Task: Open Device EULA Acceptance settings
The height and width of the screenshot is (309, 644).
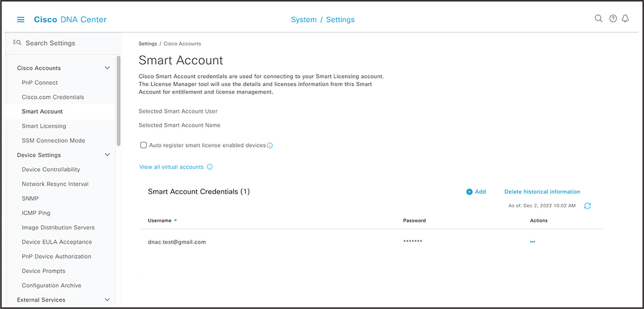Action: 57,242
